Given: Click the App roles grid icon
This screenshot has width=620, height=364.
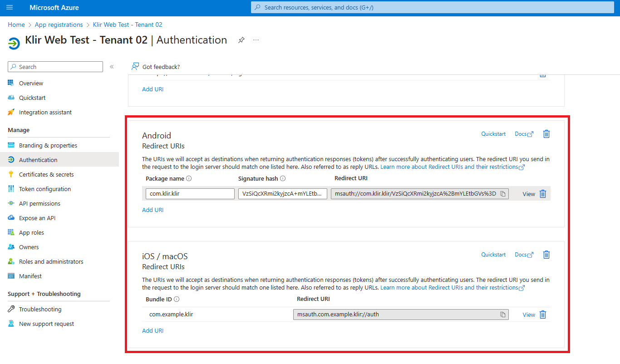Looking at the screenshot, I should [11, 232].
